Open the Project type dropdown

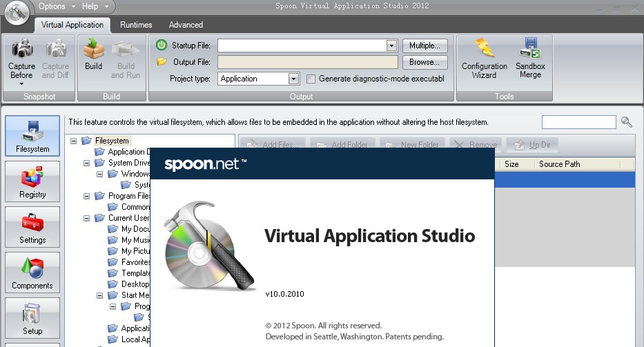tap(258, 79)
